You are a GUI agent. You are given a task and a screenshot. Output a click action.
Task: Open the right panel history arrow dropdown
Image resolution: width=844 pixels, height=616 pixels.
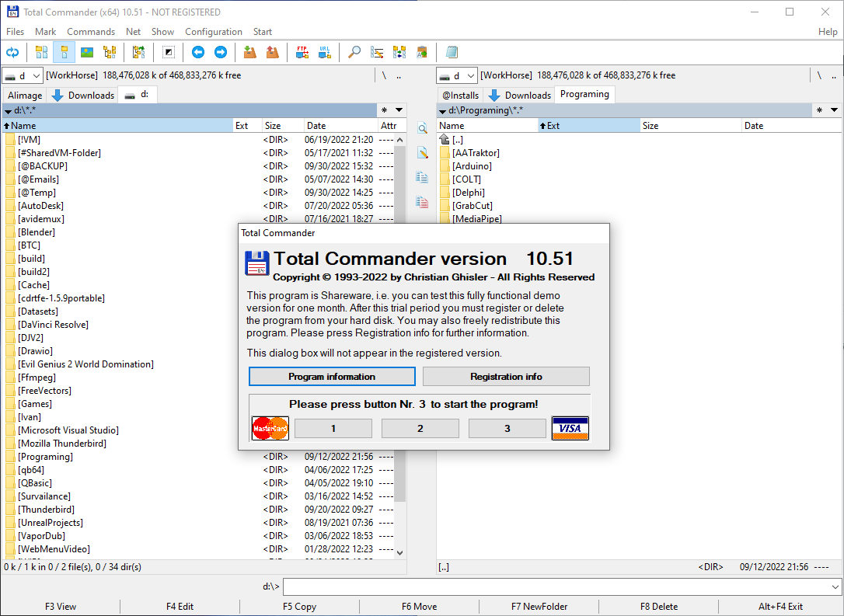pos(834,110)
